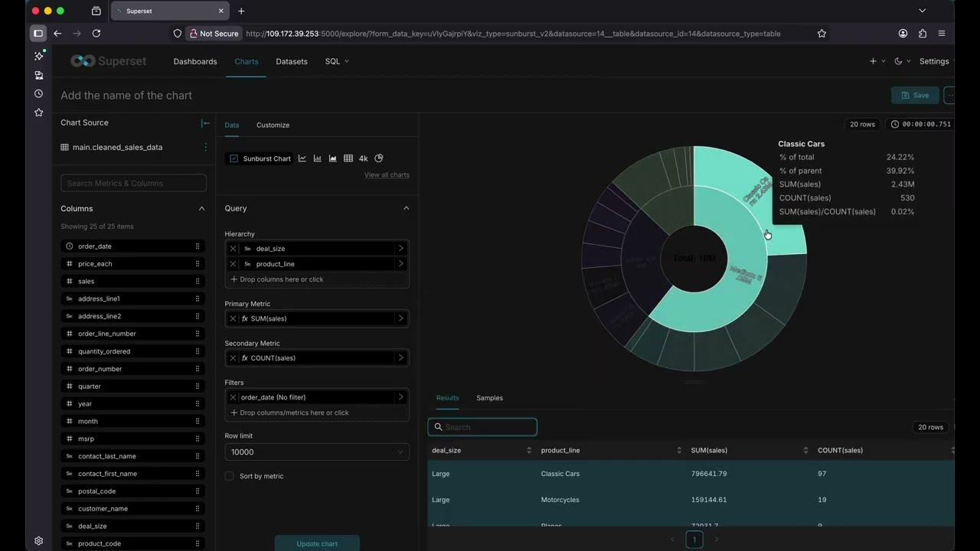Switch to the Line Chart type icon
The image size is (980, 551).
[302, 158]
